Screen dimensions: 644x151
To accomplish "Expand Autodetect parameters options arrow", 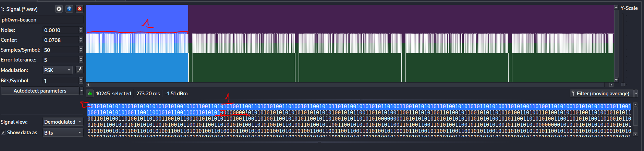I will 82,91.
